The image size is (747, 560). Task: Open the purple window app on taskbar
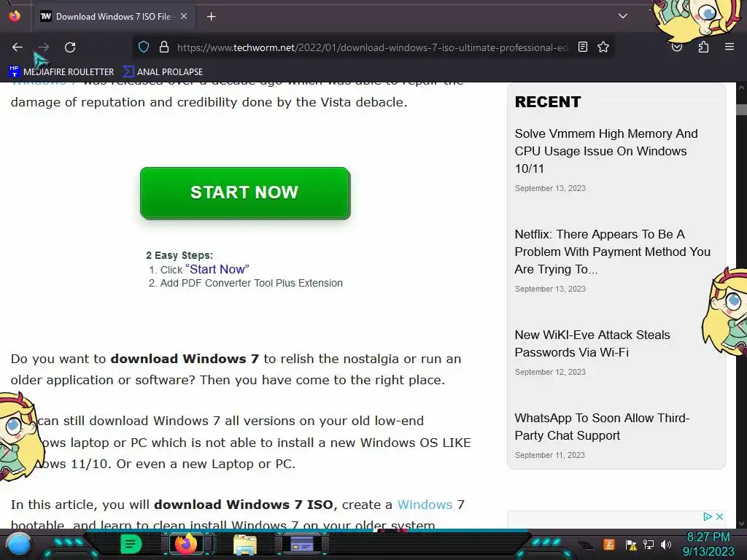click(x=302, y=544)
